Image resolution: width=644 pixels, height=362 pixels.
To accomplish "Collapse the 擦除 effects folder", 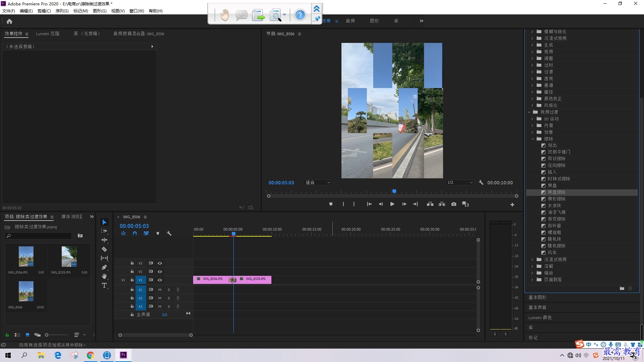I will (x=533, y=139).
